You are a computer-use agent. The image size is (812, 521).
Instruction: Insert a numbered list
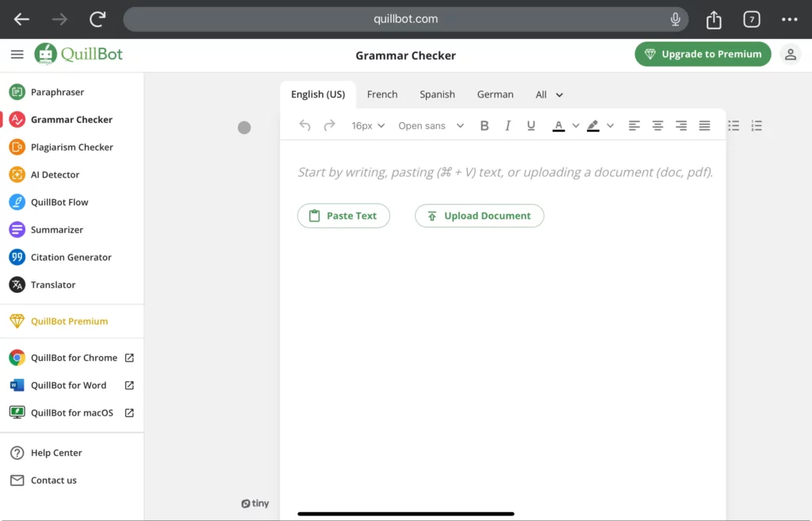[756, 125]
